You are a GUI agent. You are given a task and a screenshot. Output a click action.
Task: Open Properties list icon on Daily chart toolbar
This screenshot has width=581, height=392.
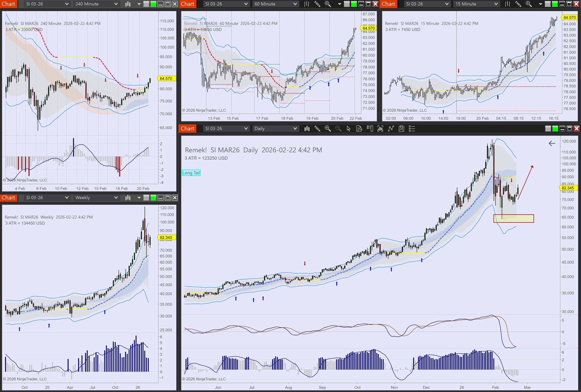click(412, 129)
